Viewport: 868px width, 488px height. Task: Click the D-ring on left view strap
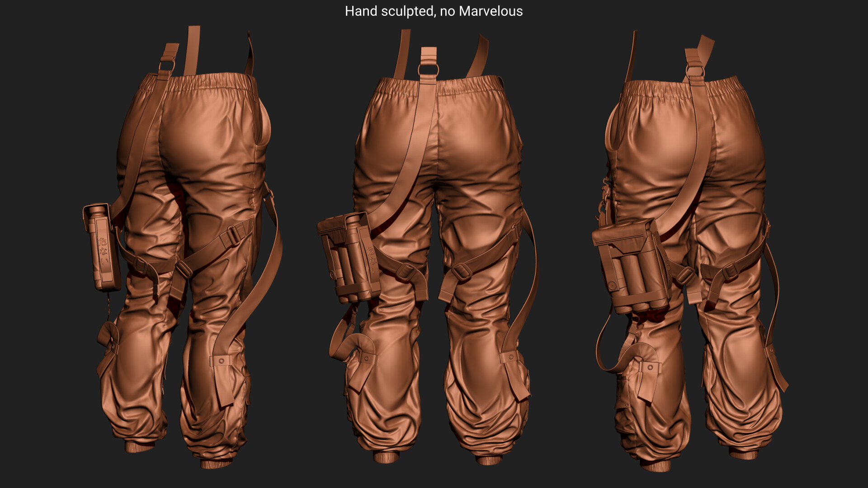(166, 66)
